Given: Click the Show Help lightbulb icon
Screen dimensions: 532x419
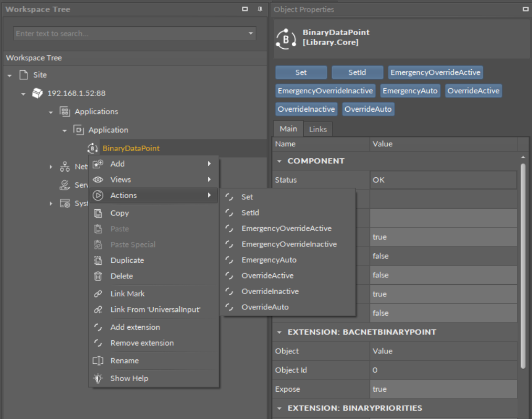Looking at the screenshot, I should coord(98,379).
